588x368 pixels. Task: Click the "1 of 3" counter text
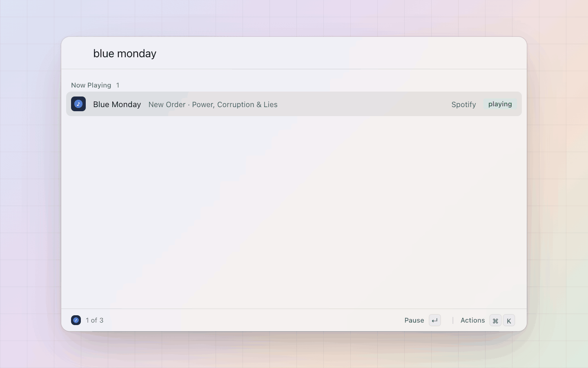pos(95,320)
